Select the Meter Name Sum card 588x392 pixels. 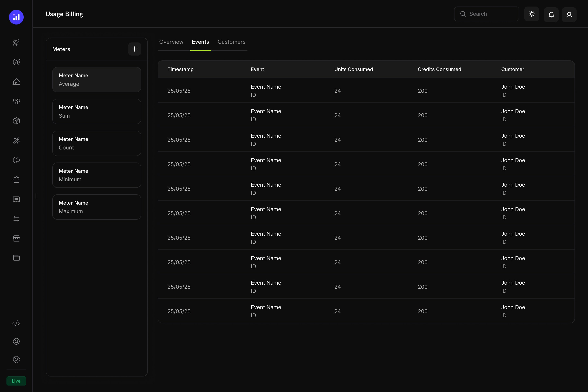click(x=97, y=111)
